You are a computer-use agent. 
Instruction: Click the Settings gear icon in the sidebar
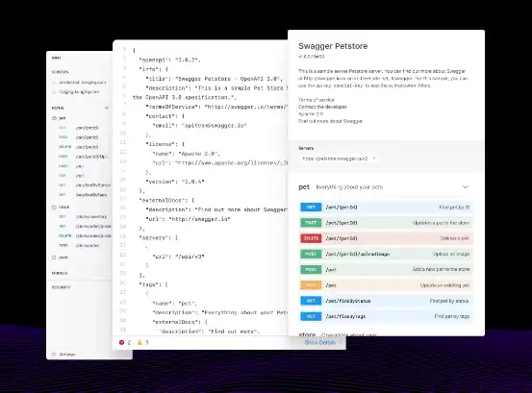tap(54, 355)
